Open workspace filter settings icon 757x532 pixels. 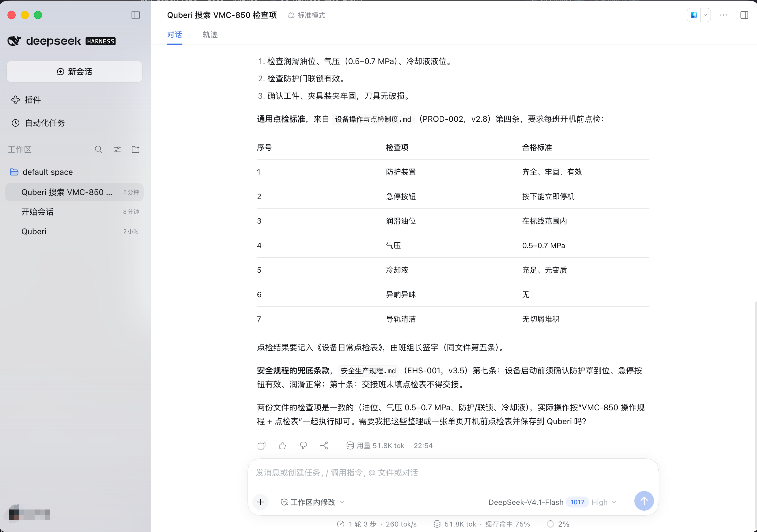pyautogui.click(x=117, y=150)
